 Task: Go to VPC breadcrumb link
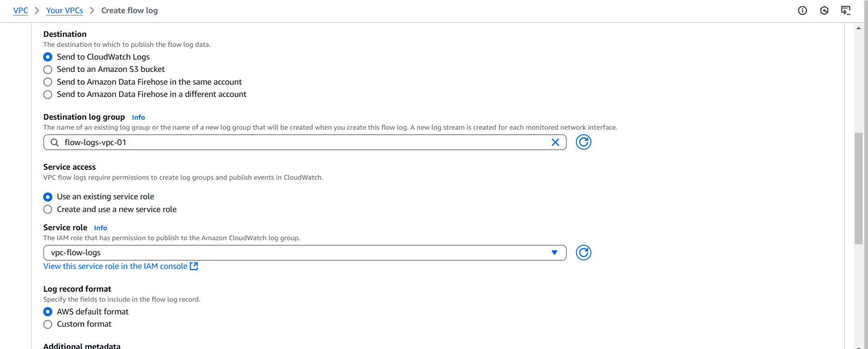point(20,10)
